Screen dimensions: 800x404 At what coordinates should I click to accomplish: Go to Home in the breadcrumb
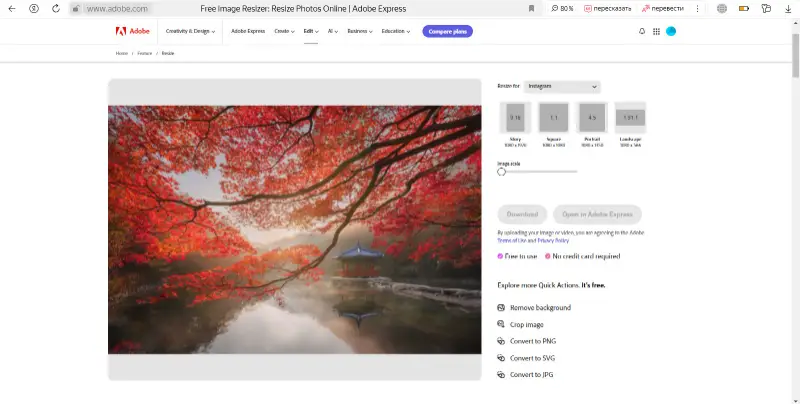[121, 53]
